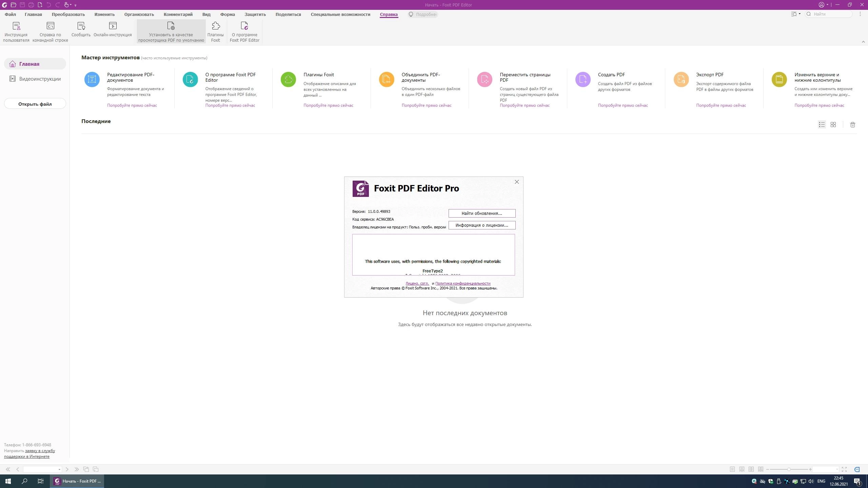Switch to the Организовать ribbon tab
868x488 pixels.
139,14
